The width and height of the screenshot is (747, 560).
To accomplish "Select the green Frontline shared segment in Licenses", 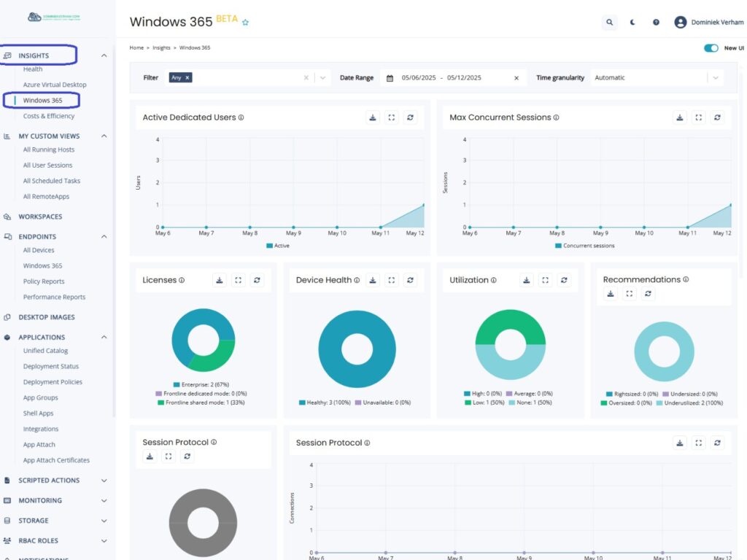I will [x=217, y=359].
